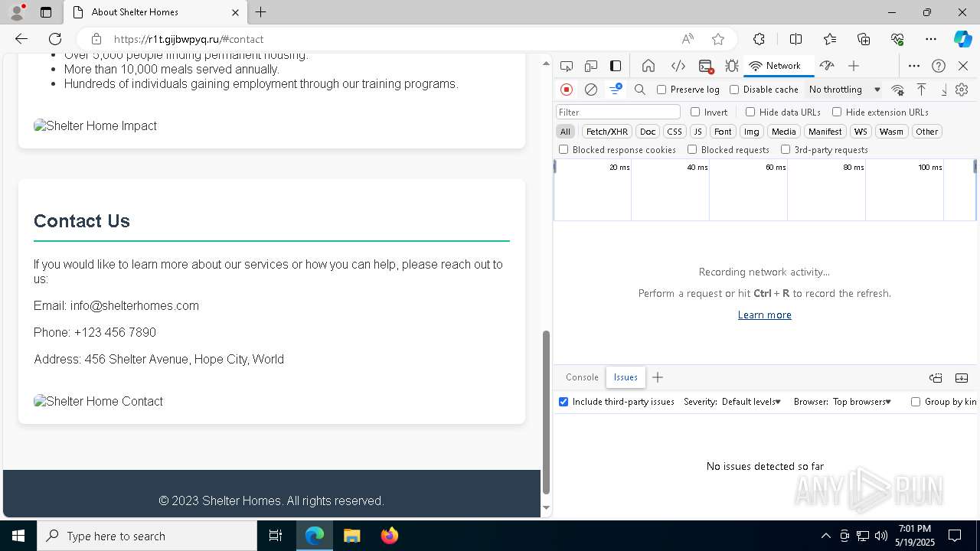The width and height of the screenshot is (980, 551).
Task: Enable 3rd-party requests checkbox
Action: pos(786,150)
